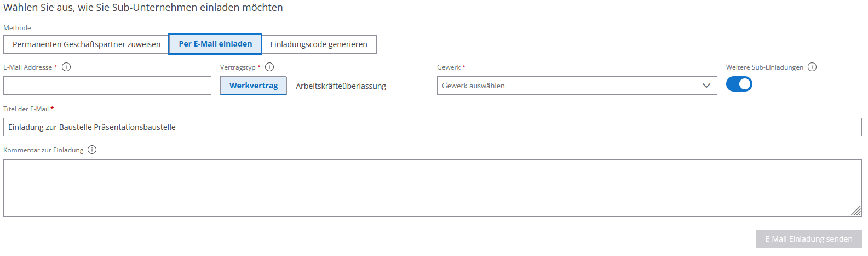Click into the Titel der E-Mail field
This screenshot has width=868, height=256.
click(432, 127)
